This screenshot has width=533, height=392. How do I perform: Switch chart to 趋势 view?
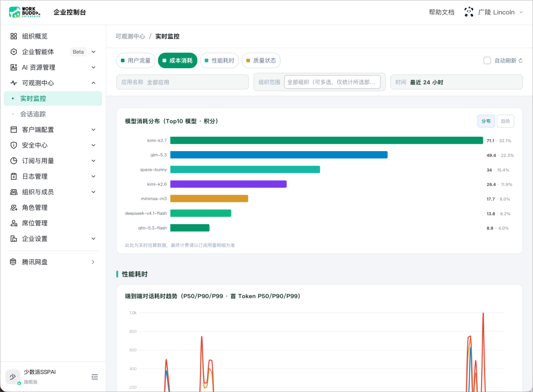click(x=505, y=121)
